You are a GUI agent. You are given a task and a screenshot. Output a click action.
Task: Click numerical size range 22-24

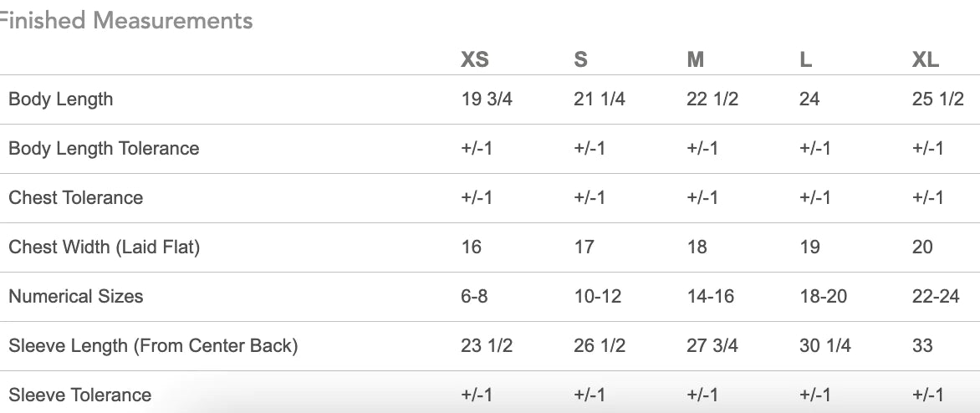pos(936,297)
